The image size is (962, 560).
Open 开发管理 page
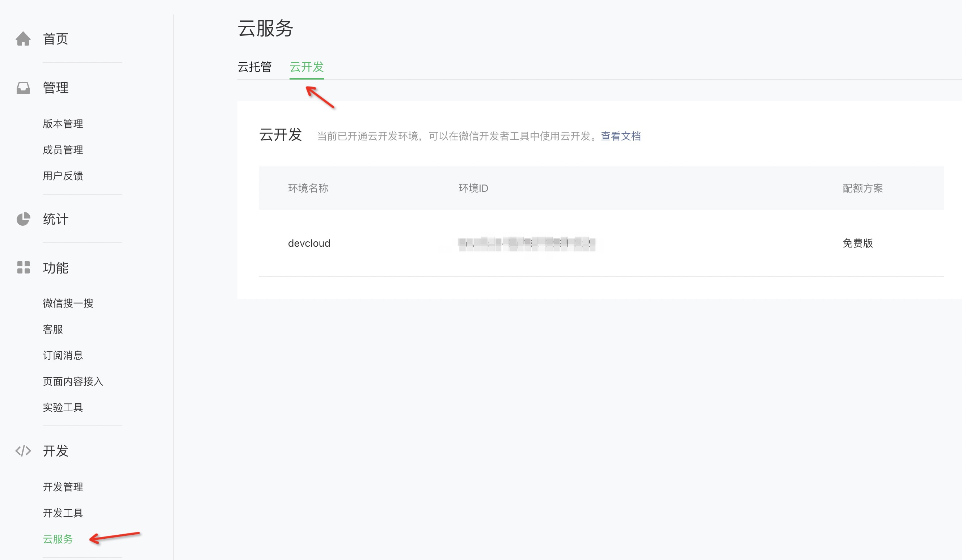coord(63,487)
